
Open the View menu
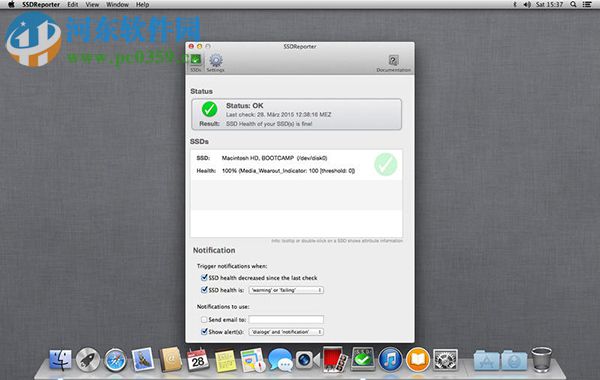pos(92,5)
